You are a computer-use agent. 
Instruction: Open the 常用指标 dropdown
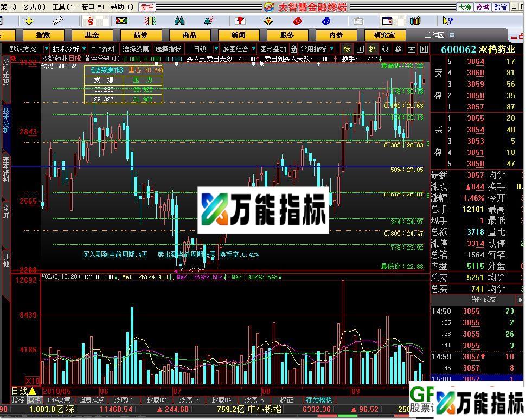(x=315, y=48)
